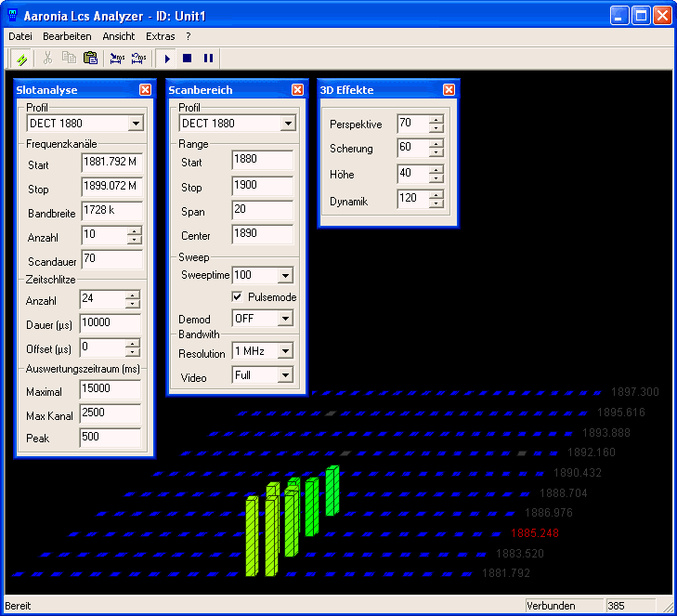The width and height of the screenshot is (677, 616).
Task: Click the 1890.432 frequency label
Action: point(578,473)
